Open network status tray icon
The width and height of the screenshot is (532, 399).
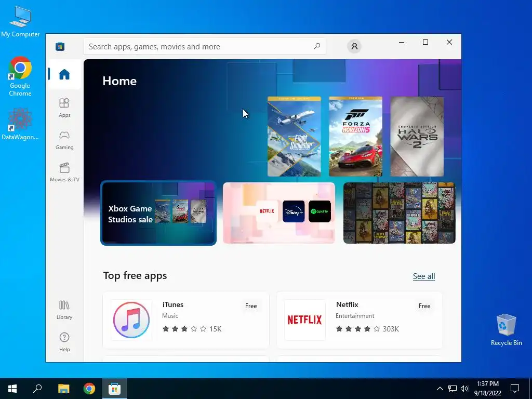453,389
